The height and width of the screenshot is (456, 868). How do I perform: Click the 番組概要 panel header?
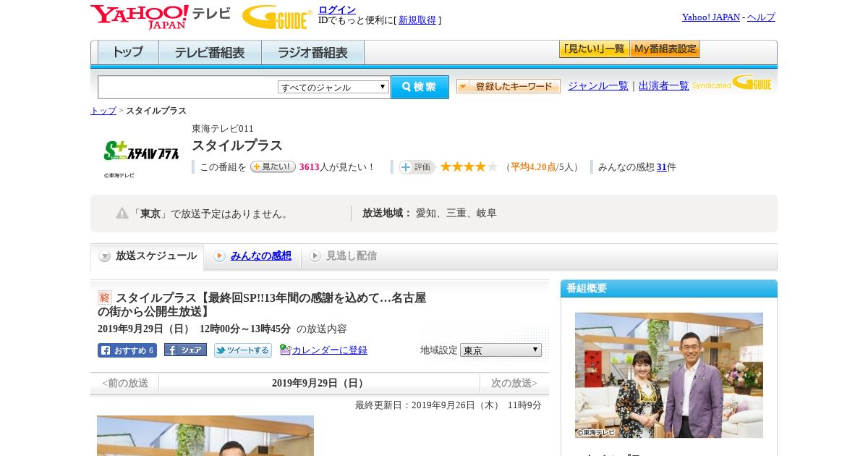(669, 289)
